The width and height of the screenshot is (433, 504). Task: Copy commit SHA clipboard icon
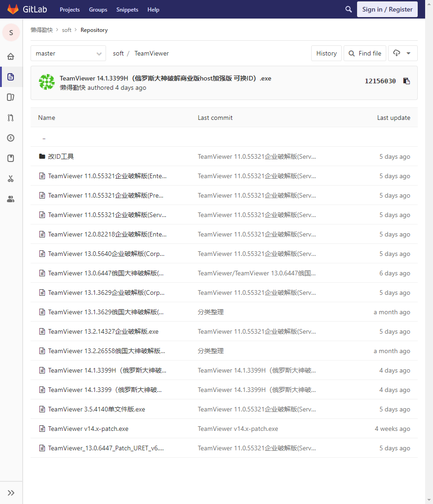pos(407,81)
